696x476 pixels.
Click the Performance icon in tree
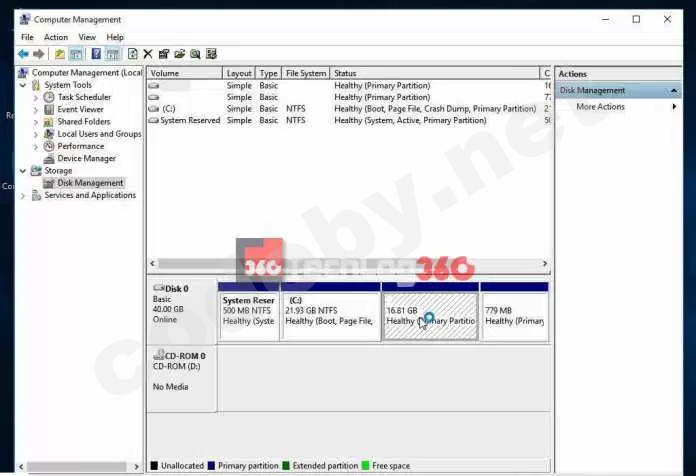(x=49, y=146)
